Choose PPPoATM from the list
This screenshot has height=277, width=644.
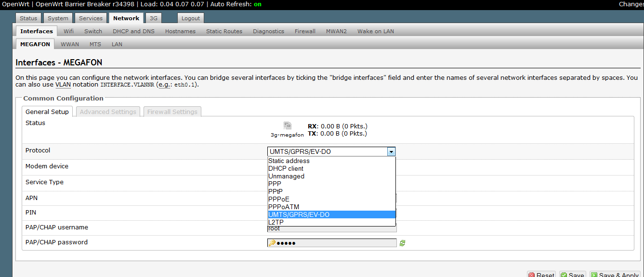point(331,207)
